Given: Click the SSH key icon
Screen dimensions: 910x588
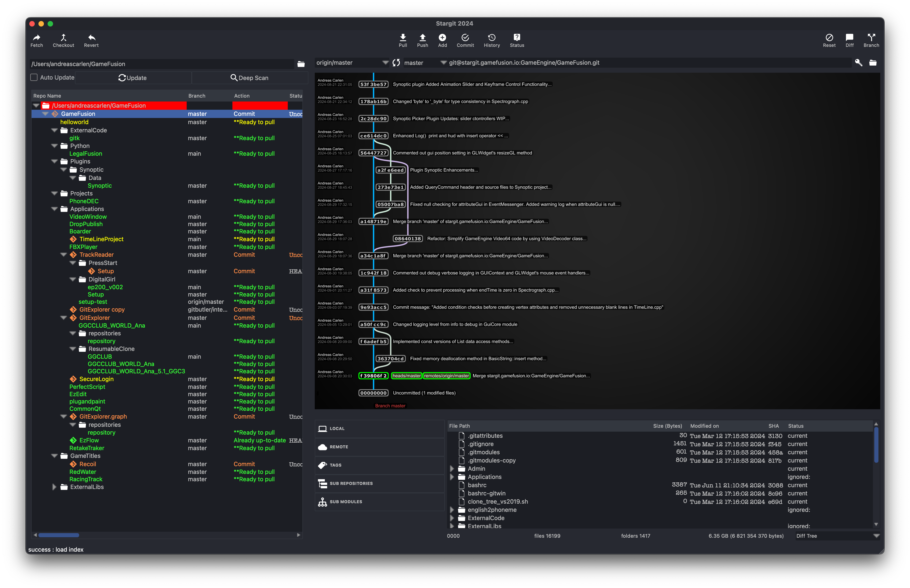Looking at the screenshot, I should (859, 63).
